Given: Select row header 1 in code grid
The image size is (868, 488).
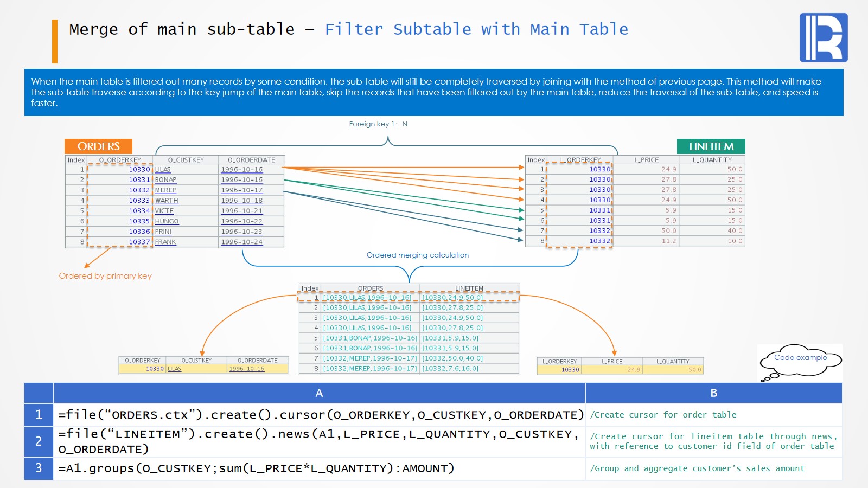Looking at the screenshot, I should tap(39, 415).
